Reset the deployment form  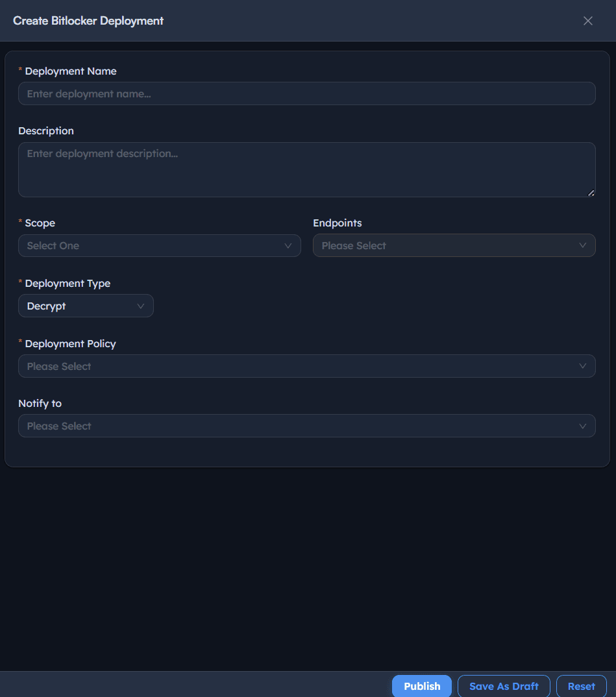pyautogui.click(x=582, y=686)
